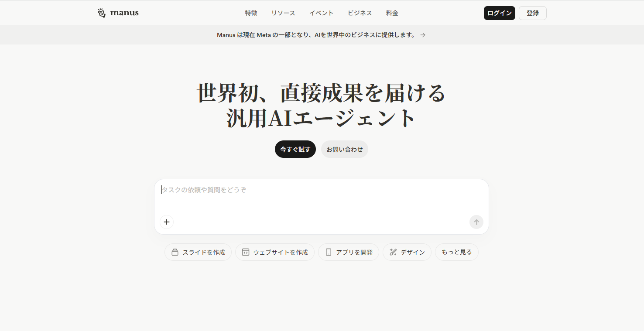Viewport: 644px width, 331px height.
Task: Click the ログイン button
Action: point(499,13)
